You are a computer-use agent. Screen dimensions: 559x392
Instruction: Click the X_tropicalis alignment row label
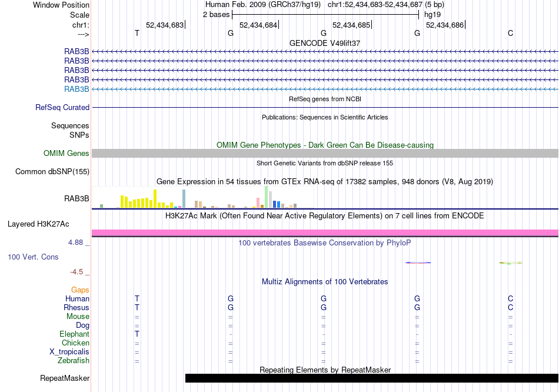[x=69, y=352]
